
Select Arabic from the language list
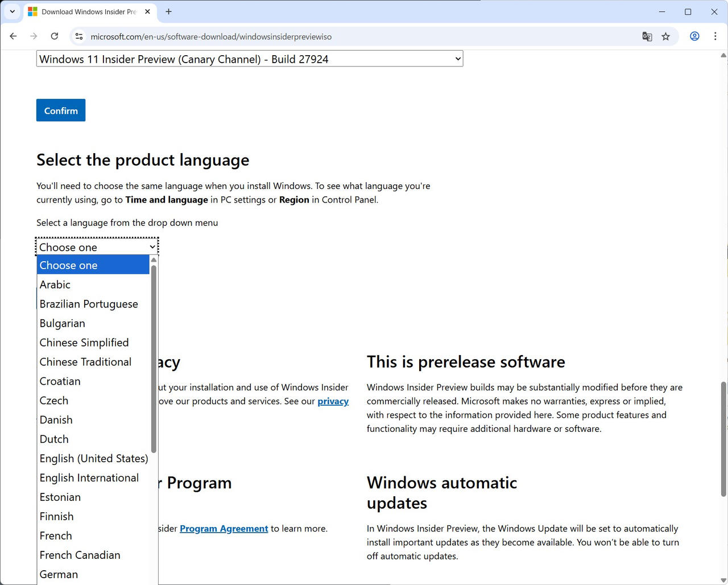tap(93, 285)
